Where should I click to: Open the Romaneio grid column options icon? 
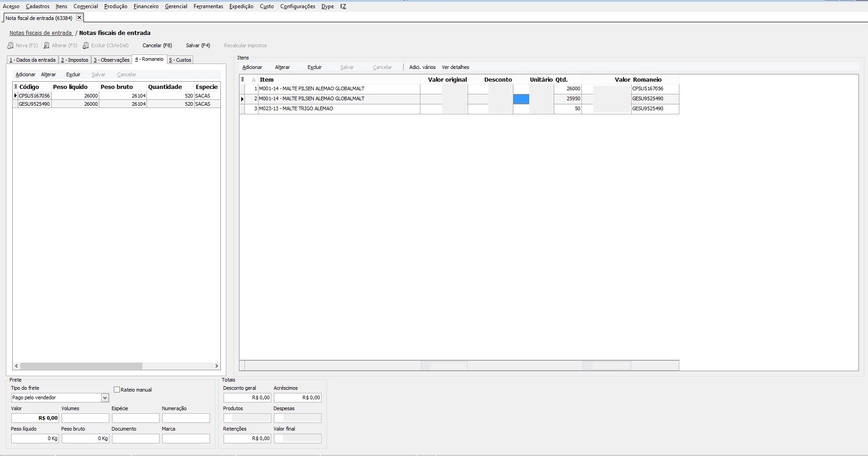tap(15, 87)
